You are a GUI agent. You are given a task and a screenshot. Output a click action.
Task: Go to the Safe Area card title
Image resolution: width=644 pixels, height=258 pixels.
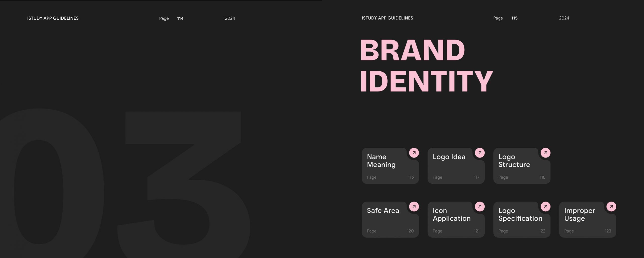click(383, 210)
